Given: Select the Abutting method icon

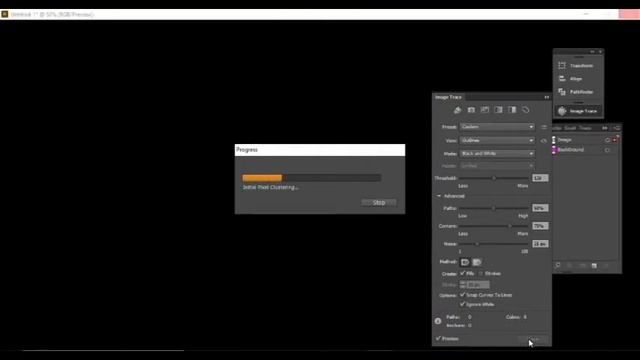Looking at the screenshot, I should (x=465, y=262).
